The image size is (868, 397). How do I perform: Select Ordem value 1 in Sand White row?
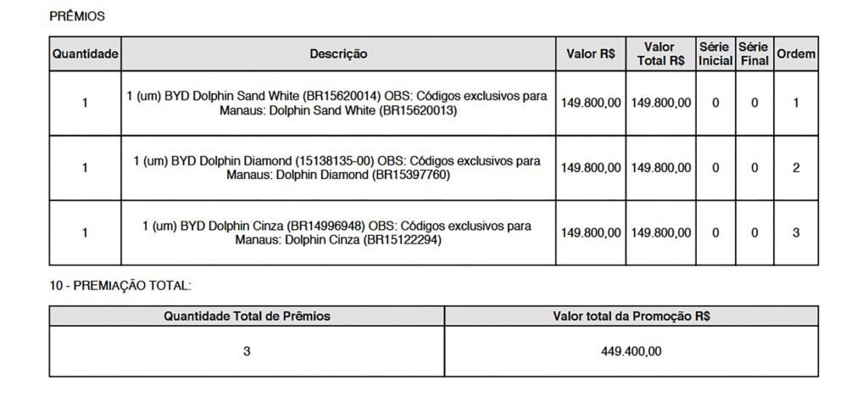796,103
